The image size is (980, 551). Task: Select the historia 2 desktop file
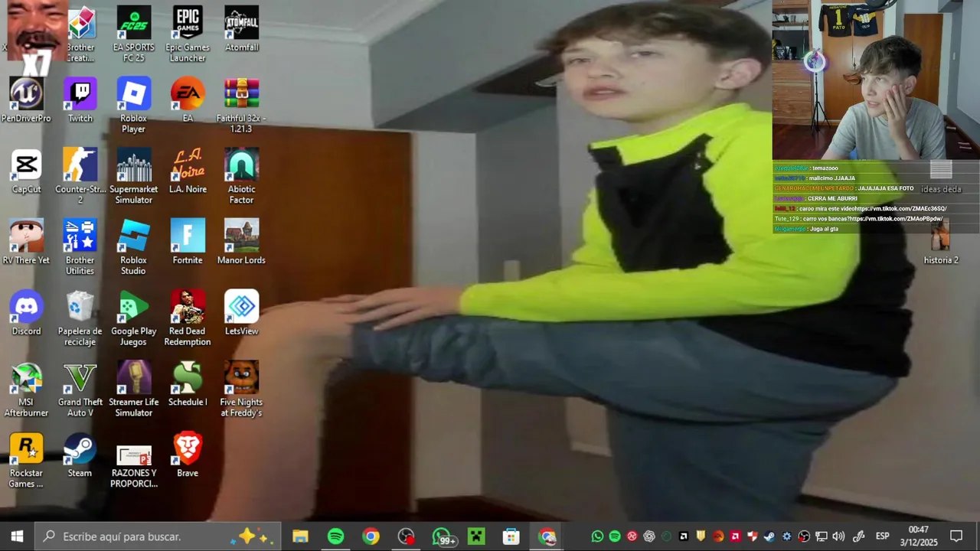pos(941,243)
